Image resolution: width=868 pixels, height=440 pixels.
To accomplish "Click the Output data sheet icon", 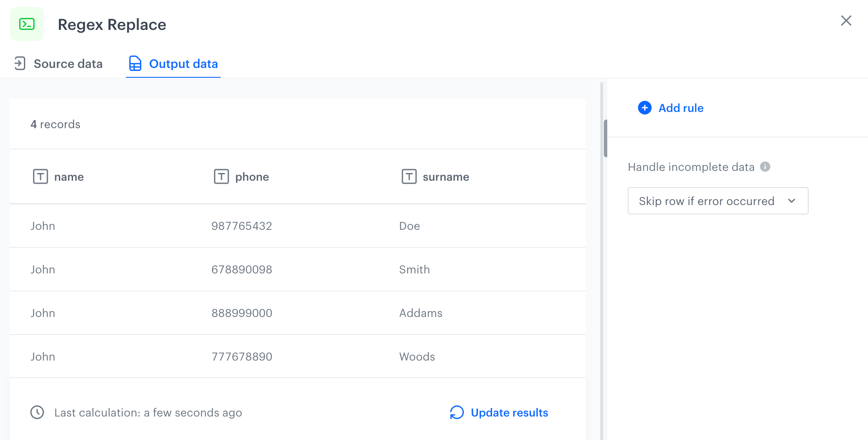I will [135, 64].
